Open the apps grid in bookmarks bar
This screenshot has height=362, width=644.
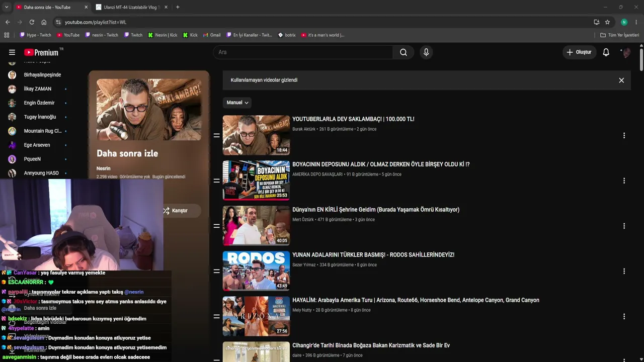(7, 35)
